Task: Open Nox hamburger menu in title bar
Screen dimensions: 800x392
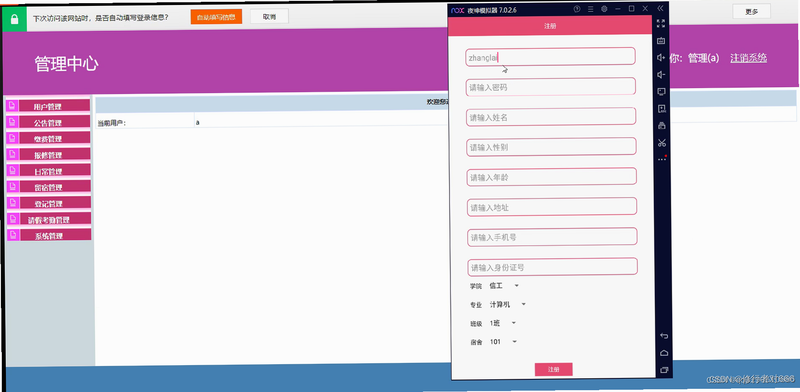Action: [590, 9]
